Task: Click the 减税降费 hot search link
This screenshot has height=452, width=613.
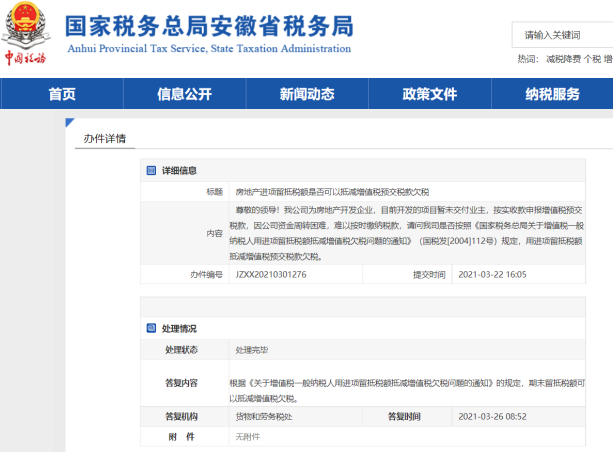Action: coord(563,60)
